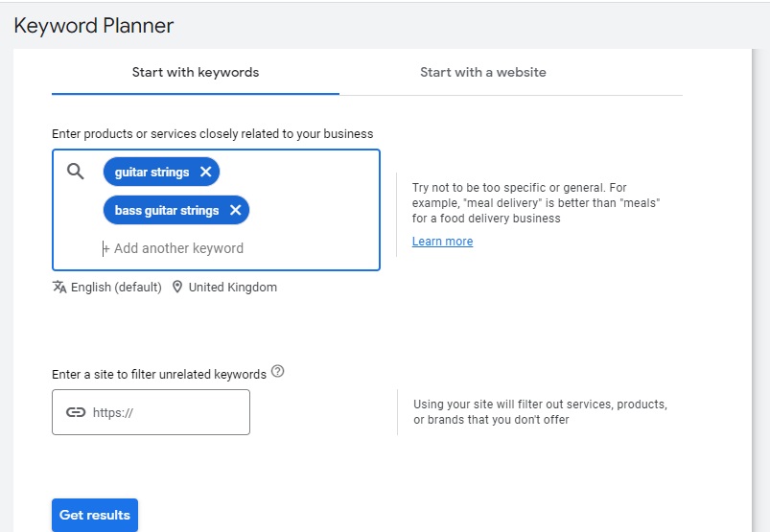Remove the "bass guitar strings" keyword chip
The image size is (770, 532).
tap(235, 211)
